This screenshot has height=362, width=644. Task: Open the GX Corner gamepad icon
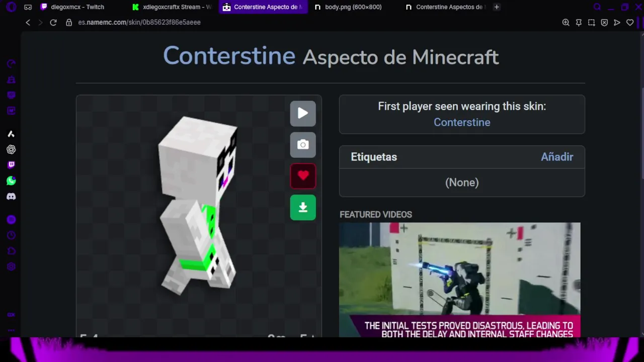click(28, 7)
